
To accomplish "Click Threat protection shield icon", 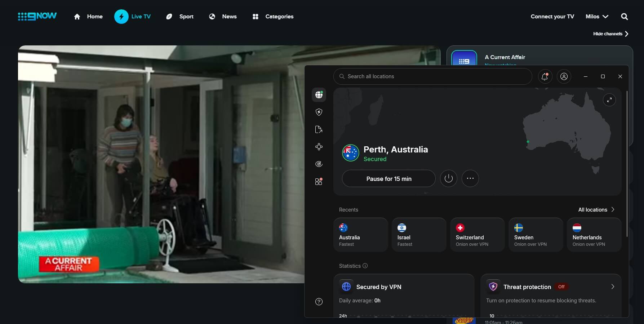I will point(493,287).
